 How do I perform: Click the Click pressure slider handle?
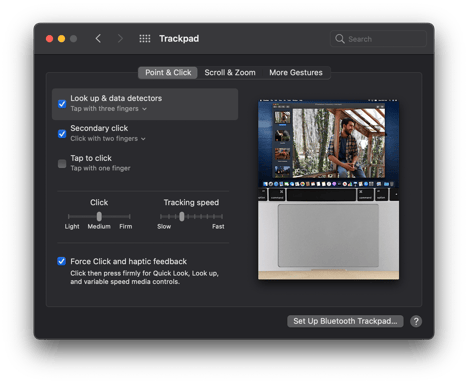99,217
